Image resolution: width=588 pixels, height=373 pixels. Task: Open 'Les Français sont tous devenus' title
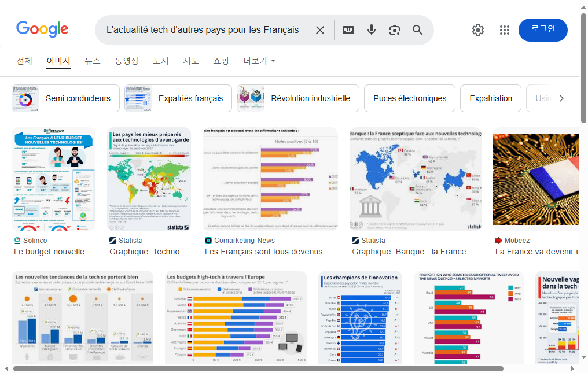point(269,252)
